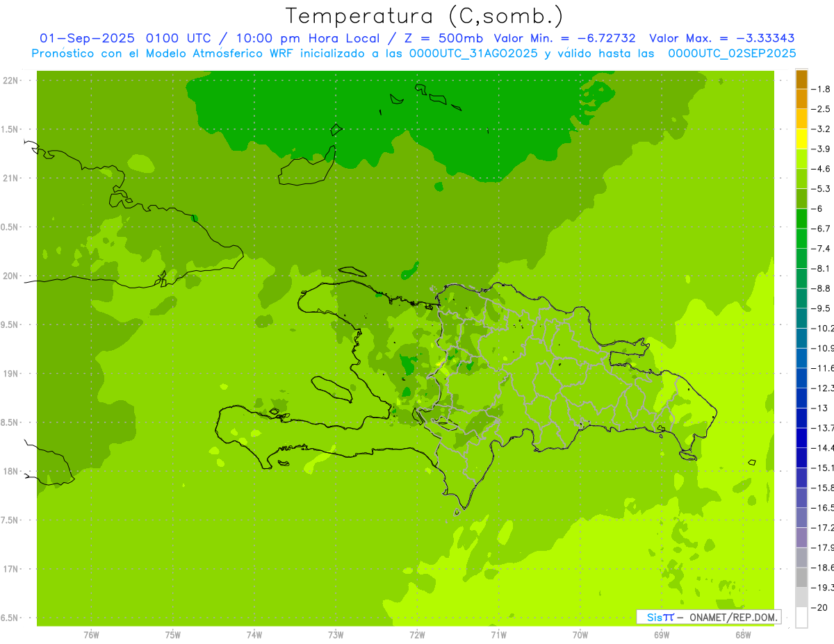Click the '72W' longitude label
Image resolution: width=834 pixels, height=644 pixels.
tap(417, 636)
